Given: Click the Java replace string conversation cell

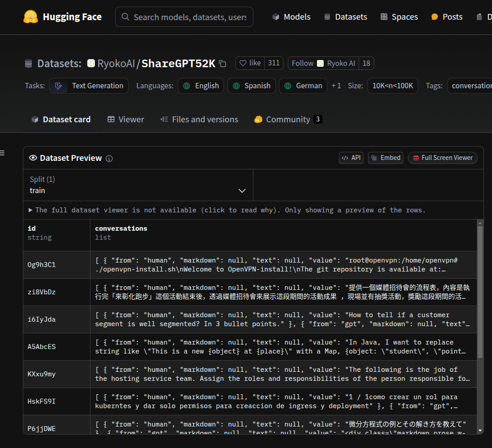Looking at the screenshot, I should pyautogui.click(x=283, y=347).
